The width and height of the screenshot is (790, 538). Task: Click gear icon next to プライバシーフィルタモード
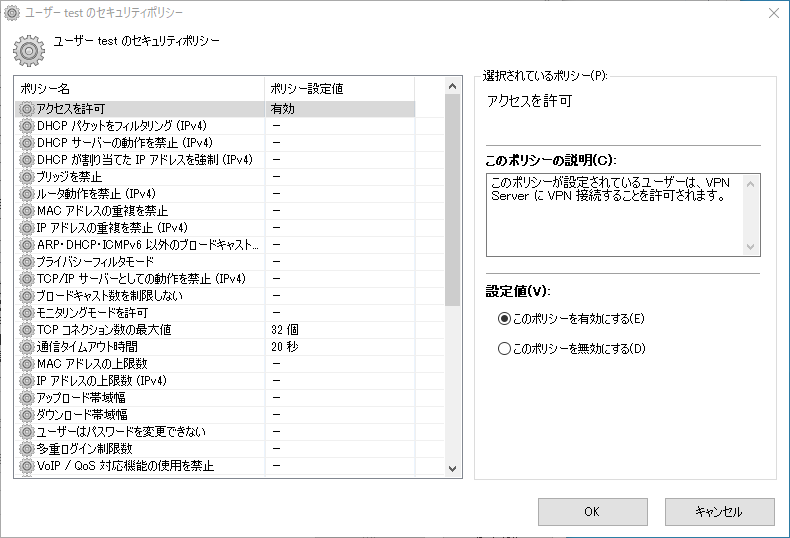[x=26, y=261]
